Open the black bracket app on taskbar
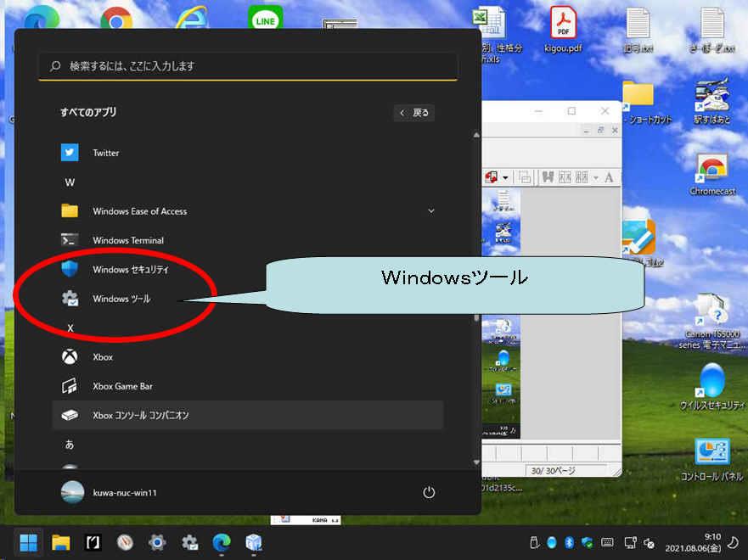Screen dimensions: 748x560 (93, 542)
